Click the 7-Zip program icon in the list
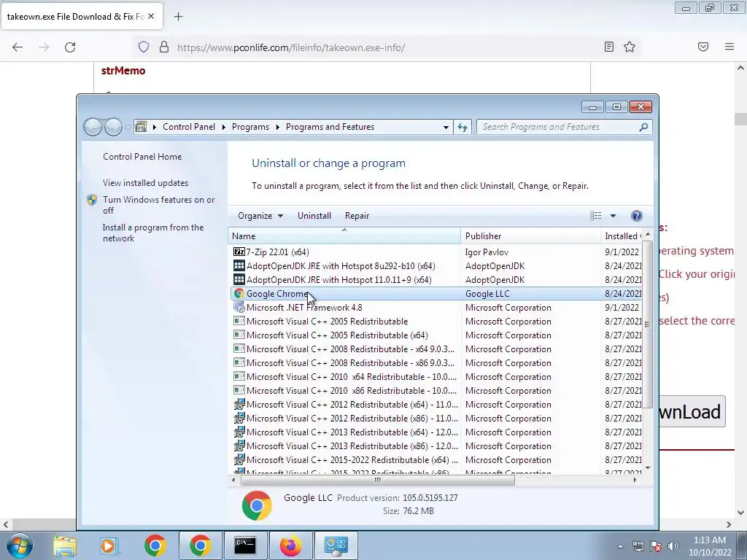The width and height of the screenshot is (747, 560). click(x=239, y=252)
